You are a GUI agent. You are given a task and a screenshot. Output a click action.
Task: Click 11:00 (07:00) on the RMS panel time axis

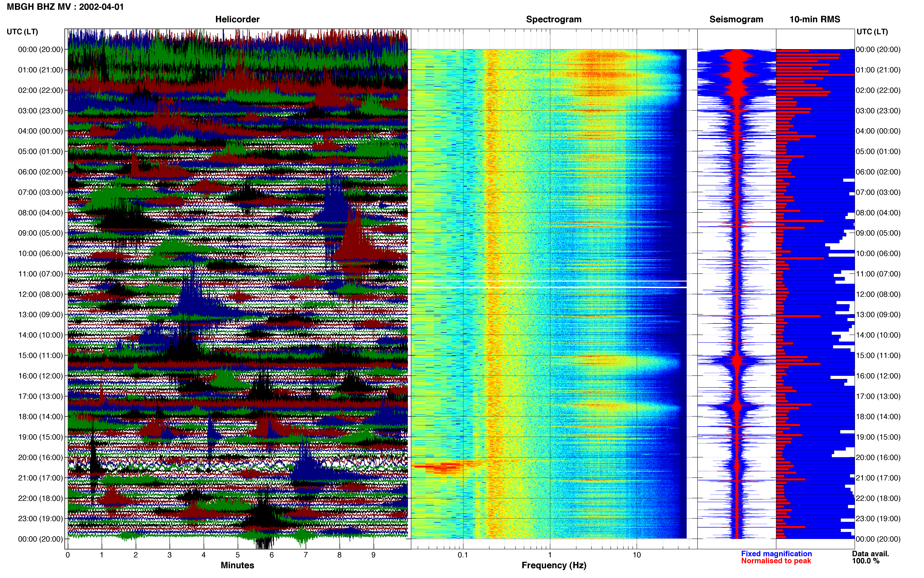(878, 274)
